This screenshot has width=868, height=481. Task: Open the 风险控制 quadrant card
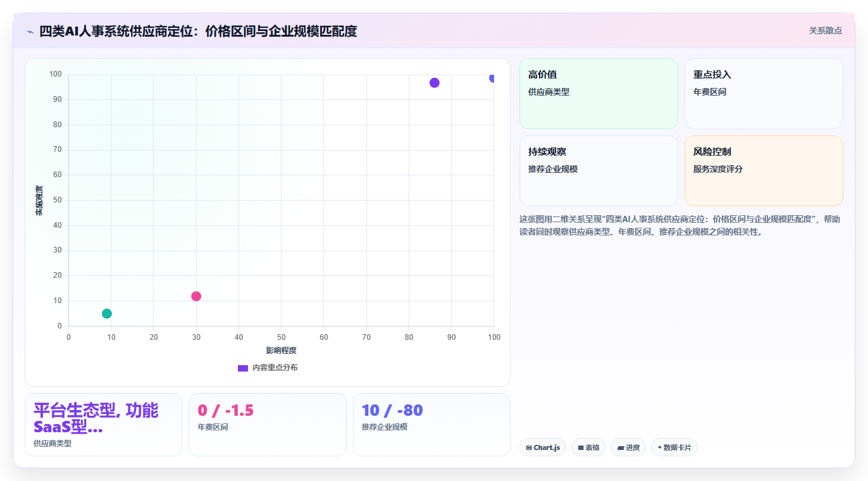[764, 171]
